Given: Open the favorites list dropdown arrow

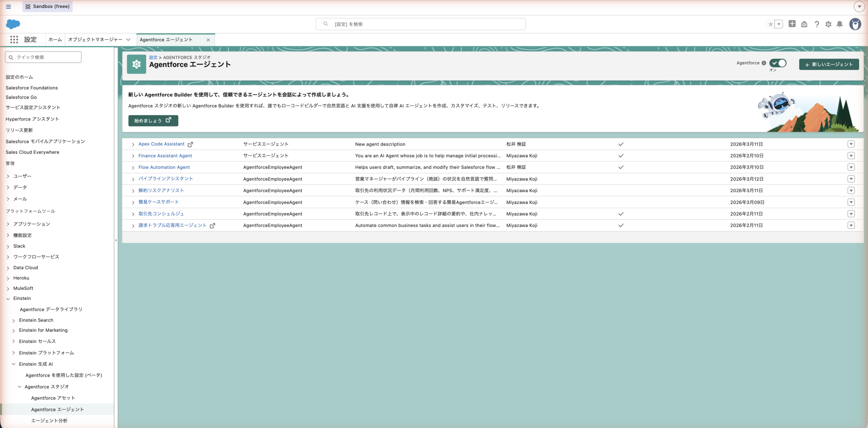Looking at the screenshot, I should 779,24.
